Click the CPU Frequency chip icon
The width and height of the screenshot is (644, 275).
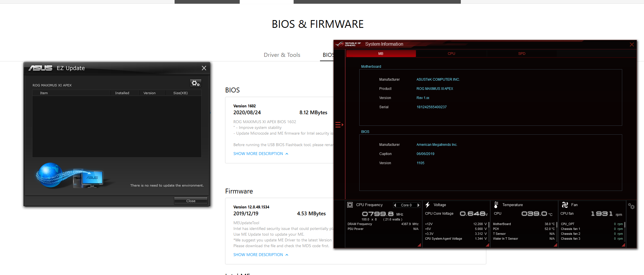(x=350, y=205)
